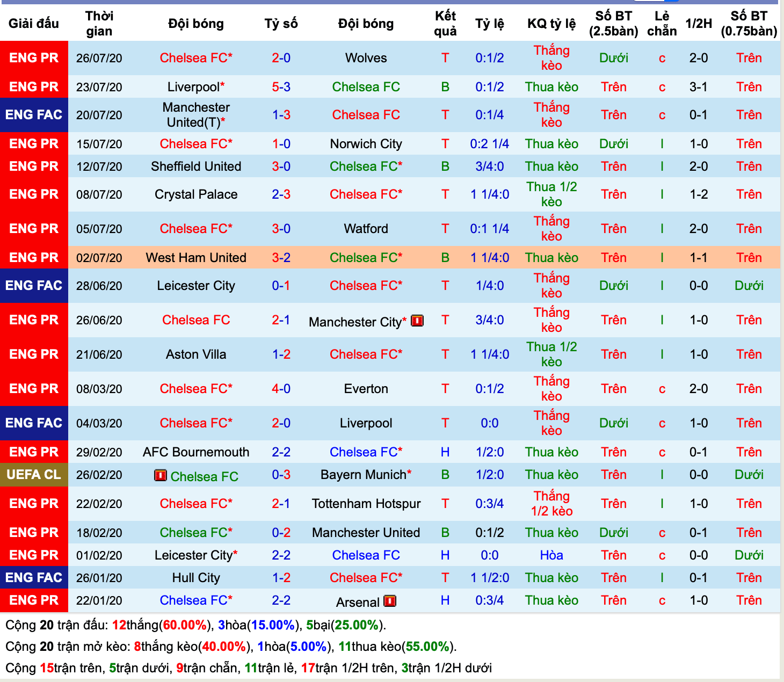Click date 02/07/20 in highlighted row
The height and width of the screenshot is (682, 784).
[x=99, y=258]
